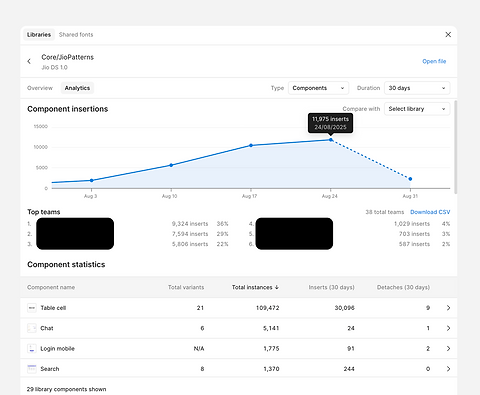480x395 pixels.
Task: Open Table cell details chevron
Action: pos(448,308)
